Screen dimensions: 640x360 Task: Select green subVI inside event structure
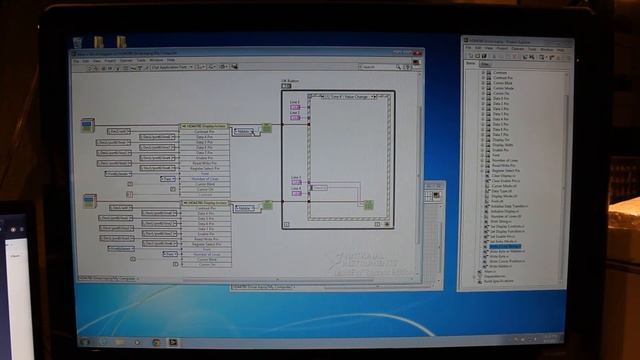click(369, 204)
